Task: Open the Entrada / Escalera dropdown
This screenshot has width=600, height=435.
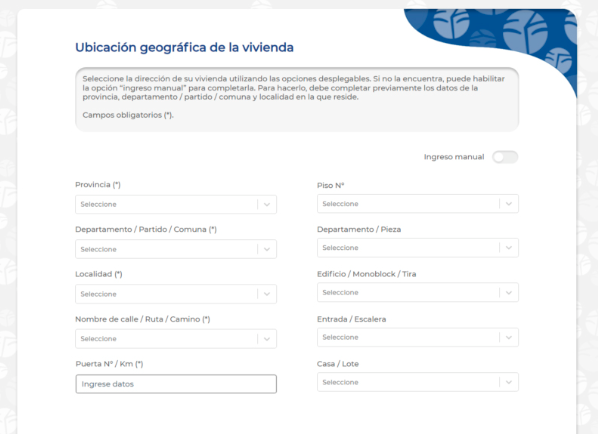Action: pyautogui.click(x=417, y=337)
